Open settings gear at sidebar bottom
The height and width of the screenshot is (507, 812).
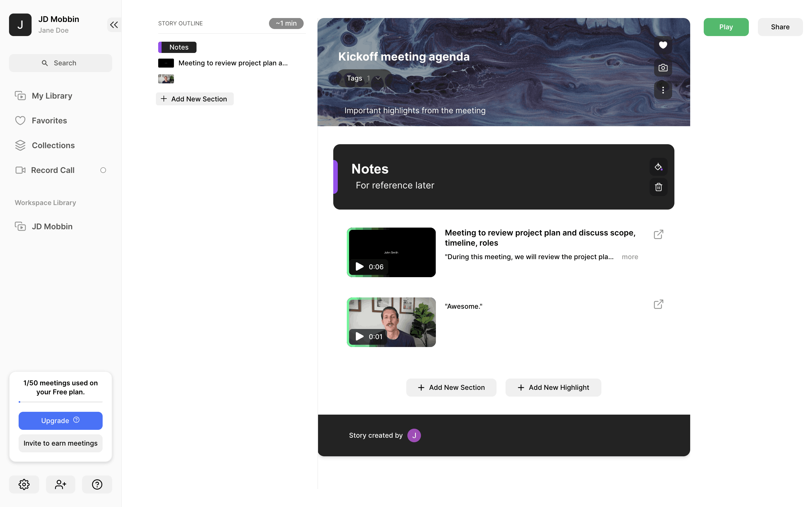point(24,484)
